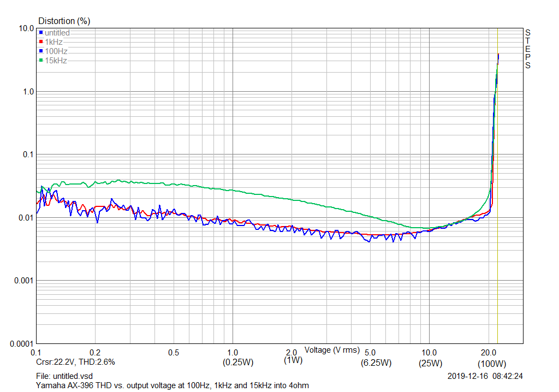The width and height of the screenshot is (559, 392).
Task: Click the Yamaha AX-396 THD caption
Action: tap(172, 385)
